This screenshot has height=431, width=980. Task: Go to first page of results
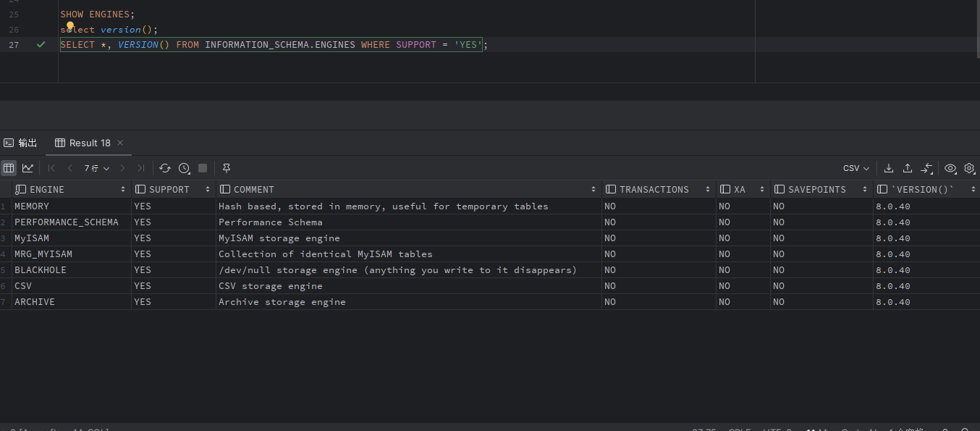[x=51, y=168]
